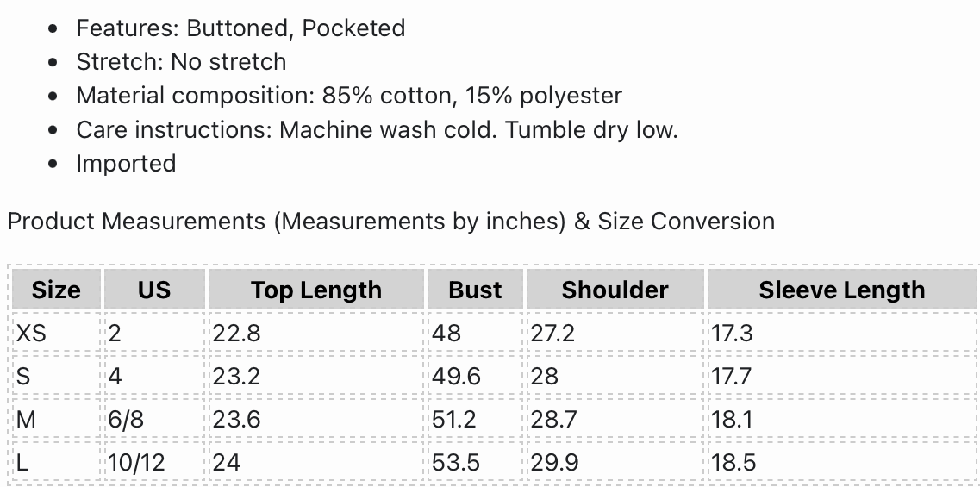Click the Size column header
The image size is (980, 487).
click(56, 290)
